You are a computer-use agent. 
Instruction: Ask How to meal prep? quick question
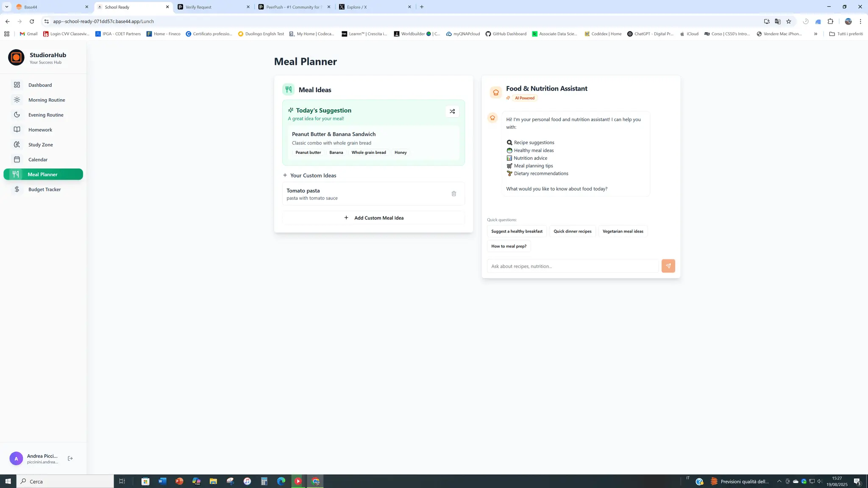(x=509, y=246)
